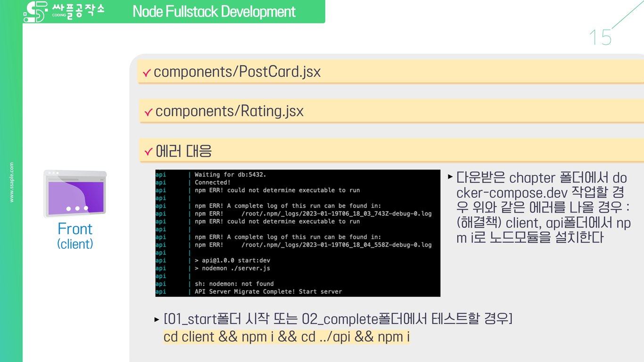Viewport: 644px width, 362px height.
Task: Click the (client) label
Action: 75,244
